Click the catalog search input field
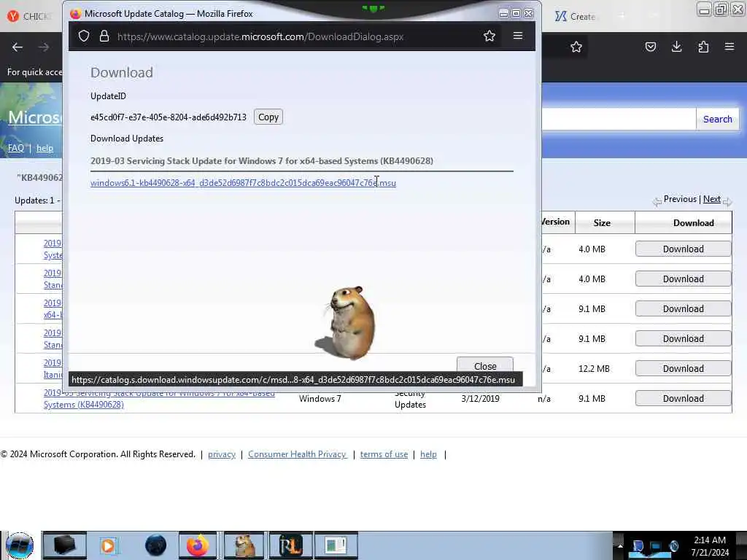 619,119
